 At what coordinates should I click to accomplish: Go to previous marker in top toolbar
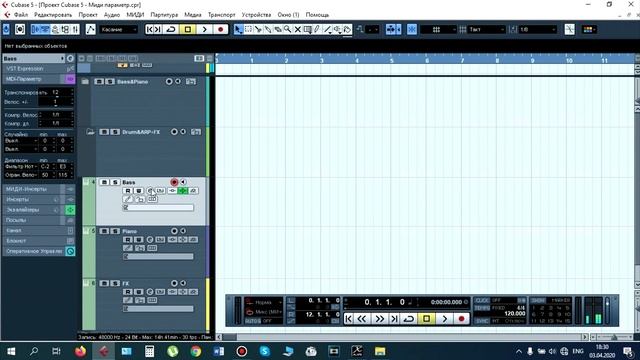pyautogui.click(x=150, y=29)
